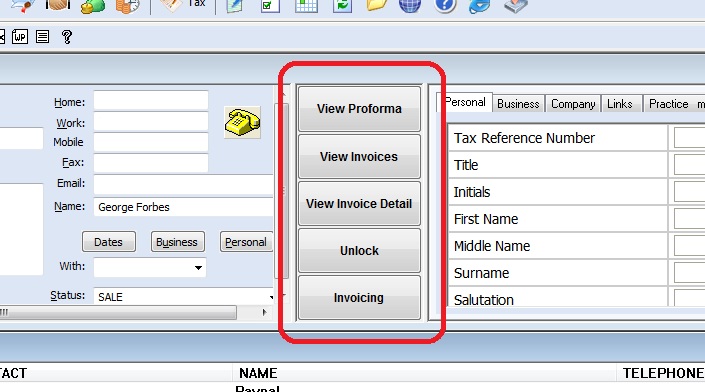Viewport: 705px width, 392px height.
Task: Click the blue circle help icon
Action: (445, 5)
